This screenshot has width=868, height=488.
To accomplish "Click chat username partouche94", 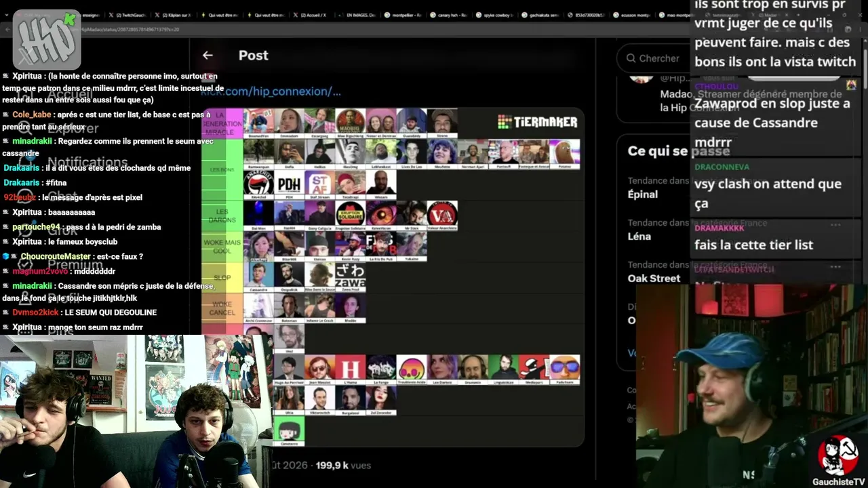I will click(x=36, y=227).
